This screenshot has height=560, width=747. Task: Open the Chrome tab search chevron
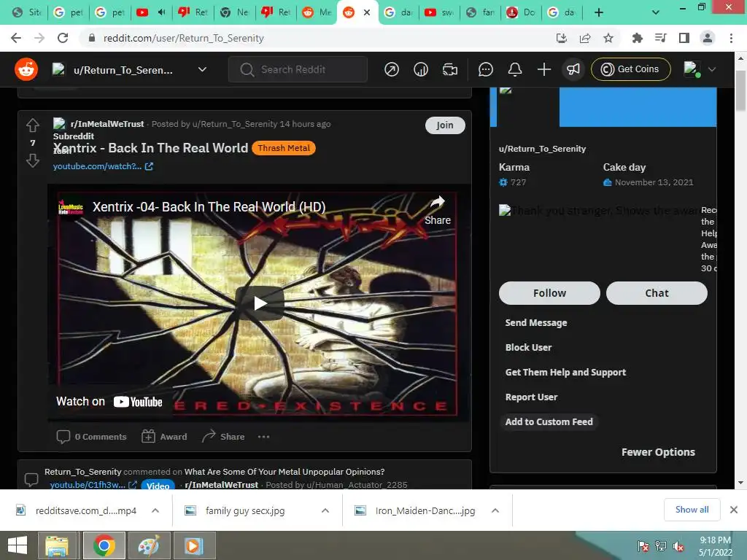click(x=656, y=12)
